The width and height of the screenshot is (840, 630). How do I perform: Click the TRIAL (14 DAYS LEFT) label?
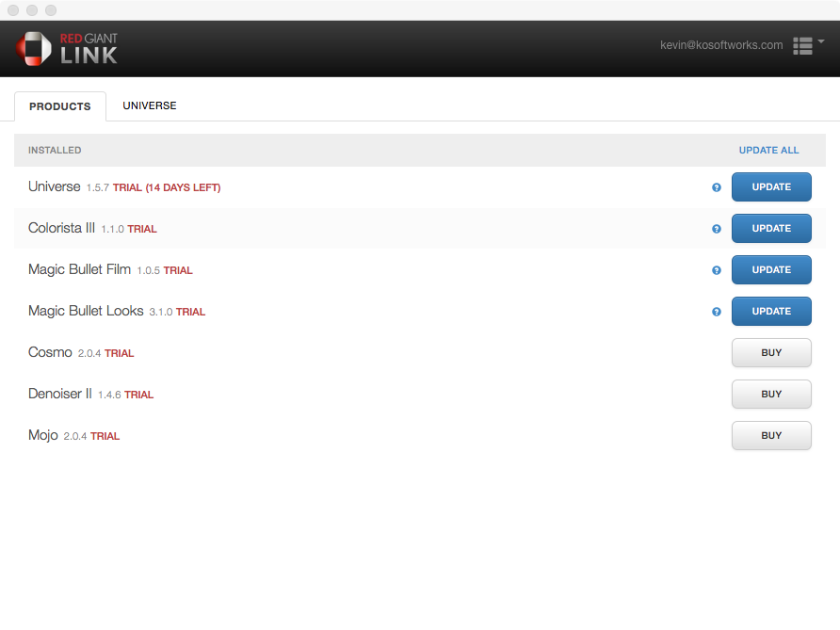[x=167, y=188]
